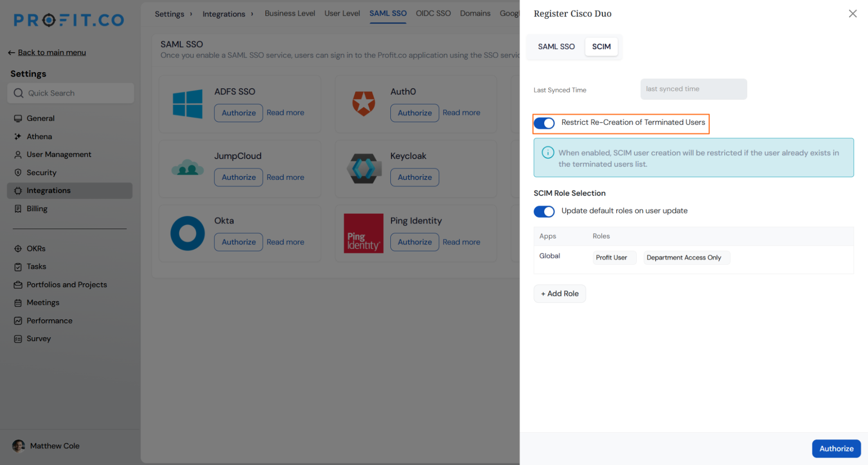Viewport: 868px width, 465px height.
Task: Click the Auth0 star shield logo
Action: tap(363, 103)
